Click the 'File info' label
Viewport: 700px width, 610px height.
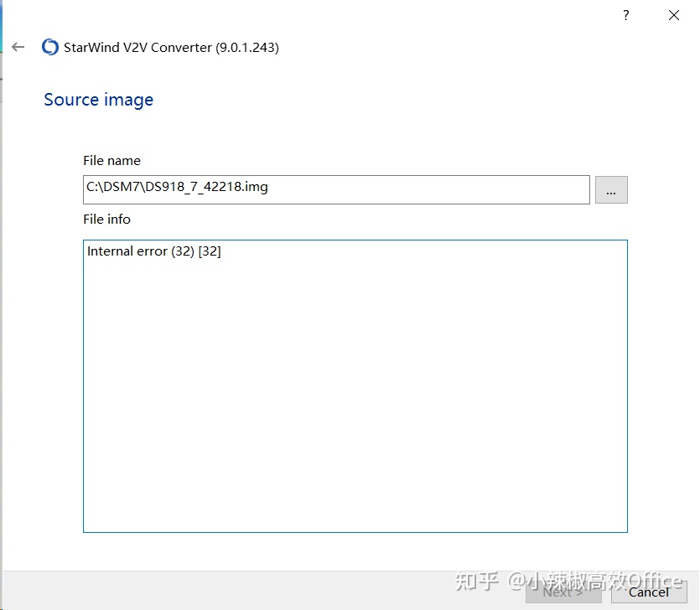tap(106, 219)
